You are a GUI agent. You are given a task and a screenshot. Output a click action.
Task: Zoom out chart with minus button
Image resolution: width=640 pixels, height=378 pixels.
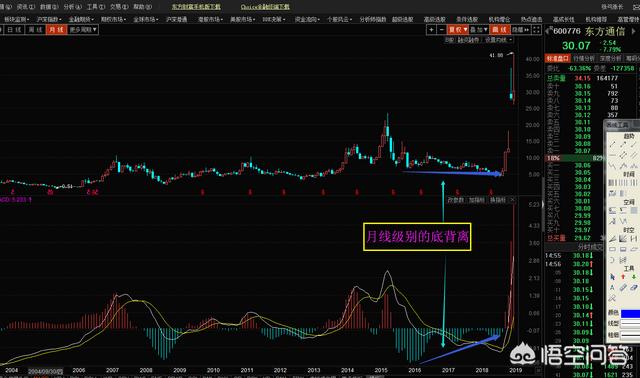pyautogui.click(x=442, y=29)
